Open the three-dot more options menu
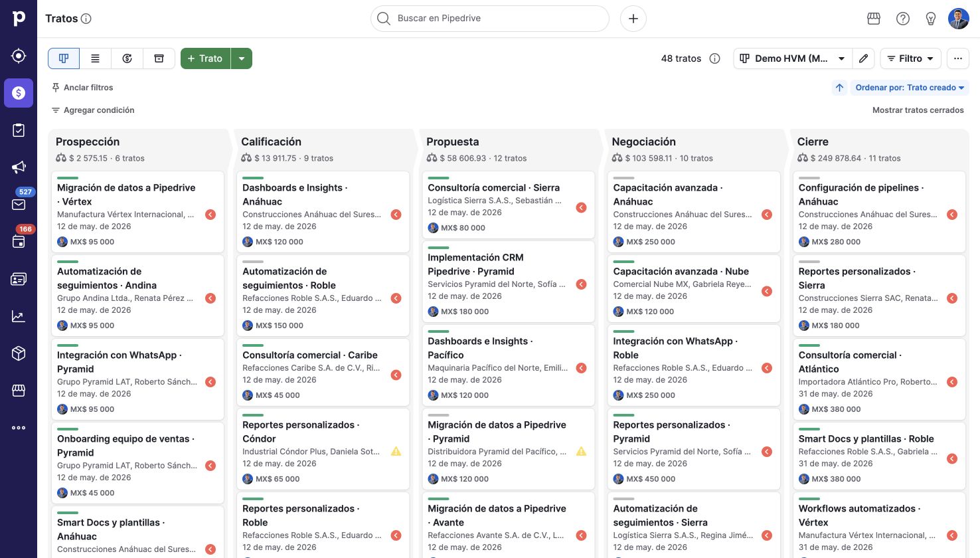This screenshot has width=980, height=558. pyautogui.click(x=958, y=58)
